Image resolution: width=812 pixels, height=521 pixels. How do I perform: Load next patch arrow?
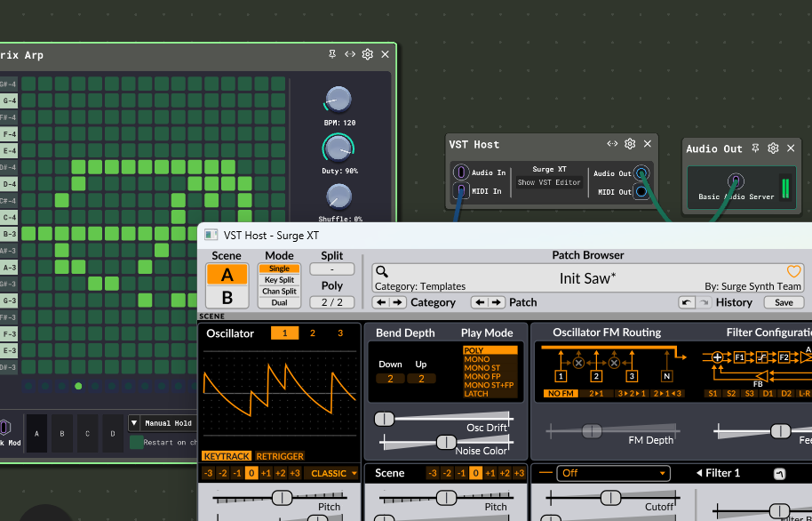click(496, 302)
